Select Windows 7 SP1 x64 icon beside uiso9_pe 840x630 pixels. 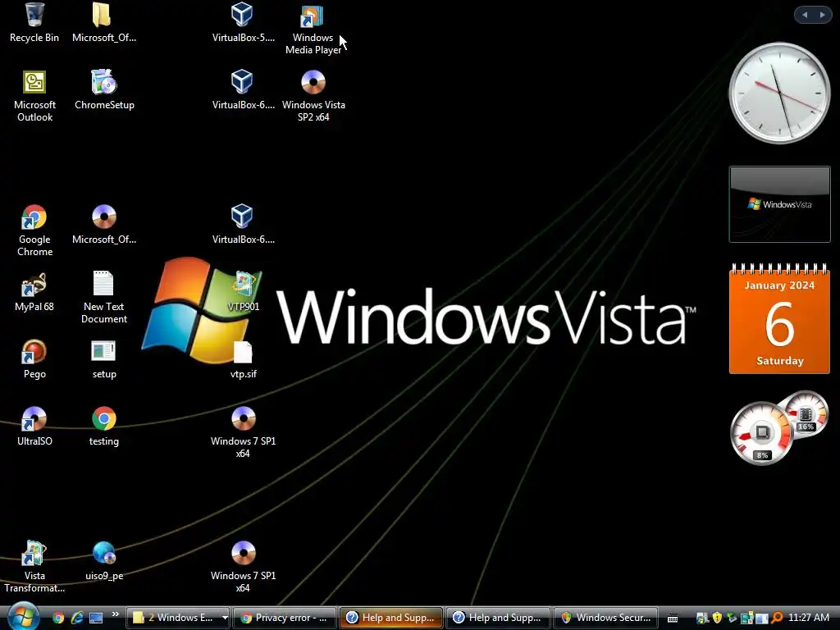(x=243, y=568)
